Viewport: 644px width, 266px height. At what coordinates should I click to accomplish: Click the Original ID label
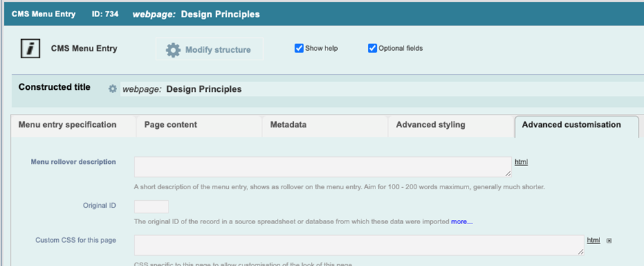(99, 205)
